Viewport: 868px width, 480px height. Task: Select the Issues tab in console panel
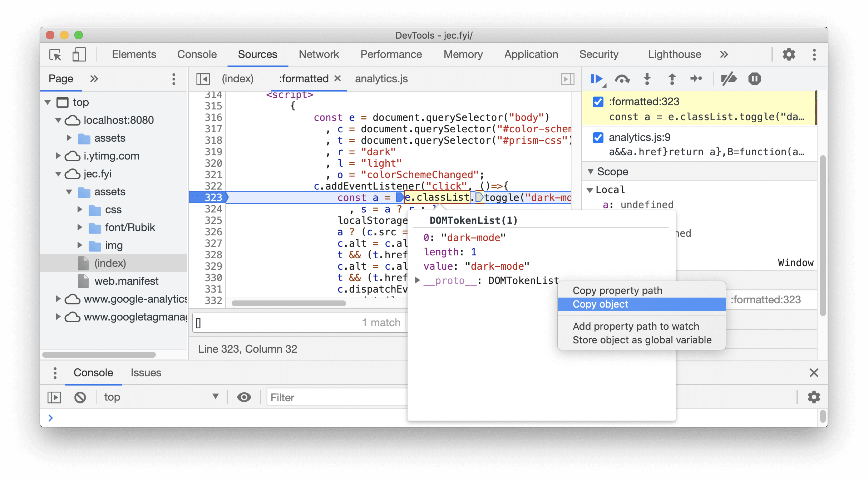pos(146,372)
